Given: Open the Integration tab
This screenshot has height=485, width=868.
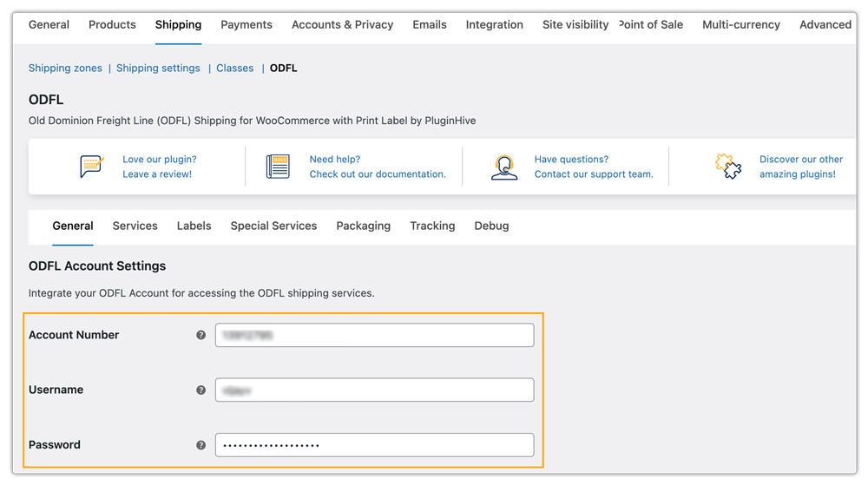Looking at the screenshot, I should click(495, 25).
